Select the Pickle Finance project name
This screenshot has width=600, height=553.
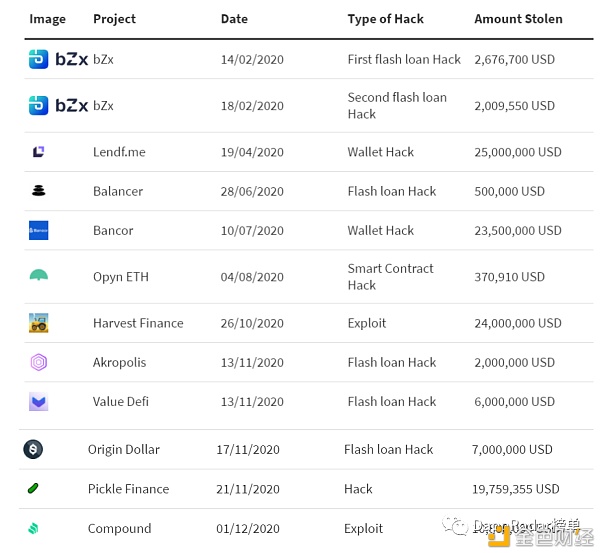click(x=128, y=489)
